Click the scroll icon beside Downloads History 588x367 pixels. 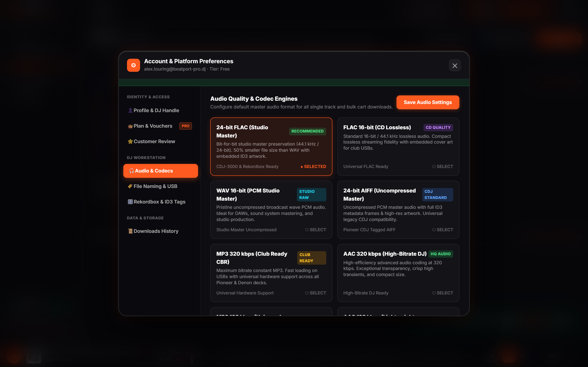[x=130, y=231]
